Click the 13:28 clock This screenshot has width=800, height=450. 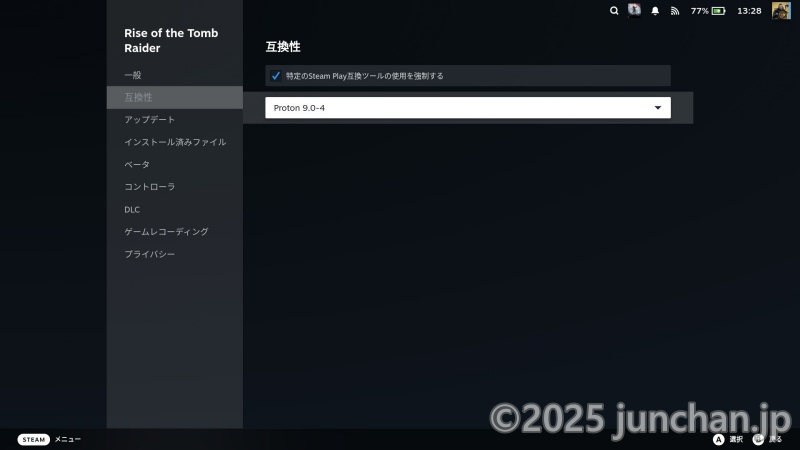749,11
